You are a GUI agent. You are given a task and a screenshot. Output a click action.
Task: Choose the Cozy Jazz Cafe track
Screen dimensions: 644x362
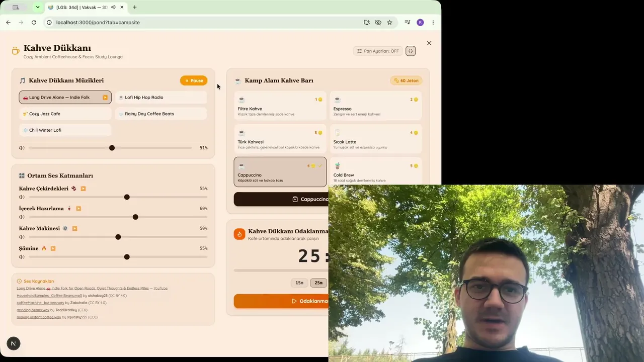pos(65,114)
